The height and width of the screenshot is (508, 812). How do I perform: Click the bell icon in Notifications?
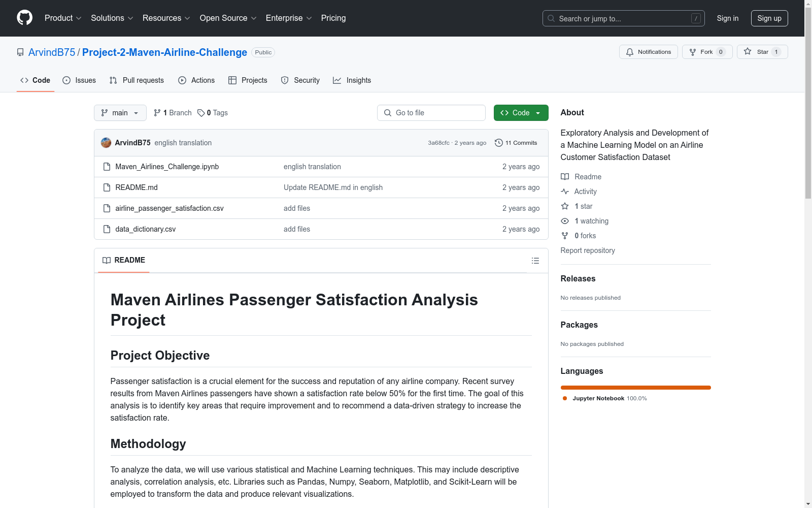coord(630,52)
